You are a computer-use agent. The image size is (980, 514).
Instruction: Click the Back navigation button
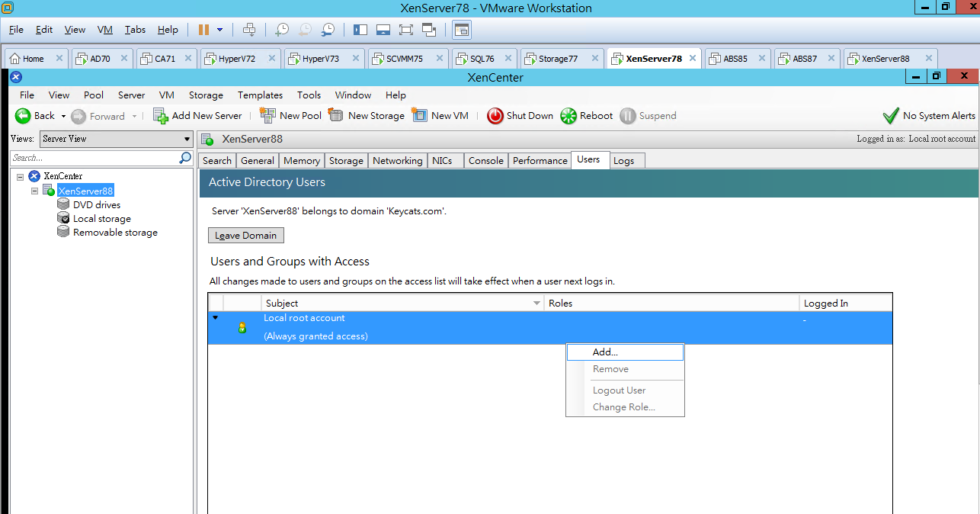point(35,116)
